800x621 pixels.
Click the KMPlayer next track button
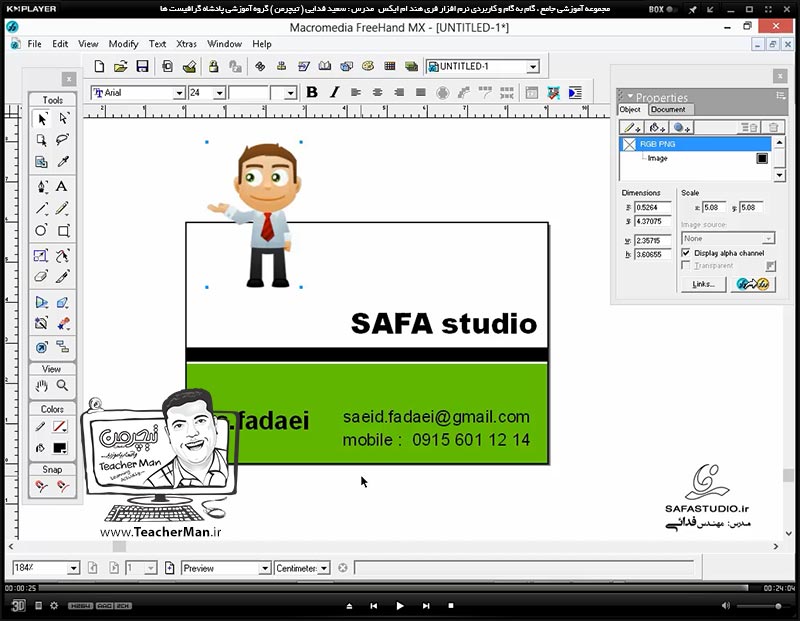[426, 606]
